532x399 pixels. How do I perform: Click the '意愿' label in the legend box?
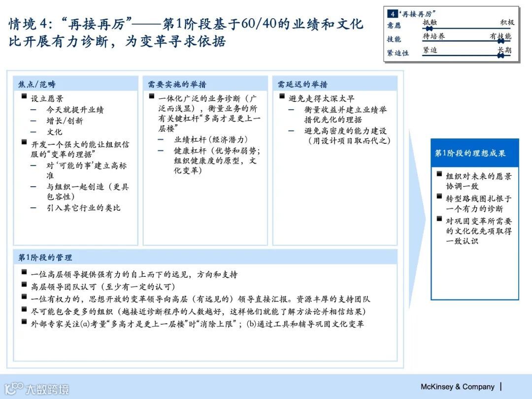tap(394, 26)
